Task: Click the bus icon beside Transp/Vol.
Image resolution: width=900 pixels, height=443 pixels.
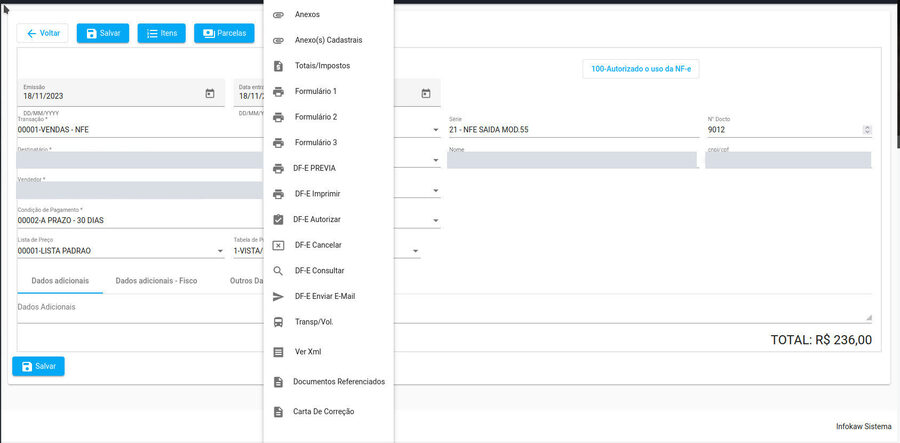Action: (x=278, y=322)
